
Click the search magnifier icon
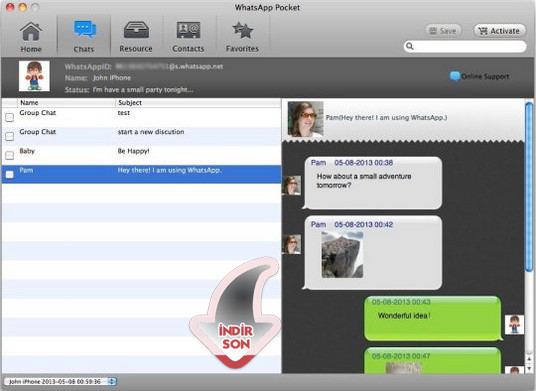click(410, 46)
